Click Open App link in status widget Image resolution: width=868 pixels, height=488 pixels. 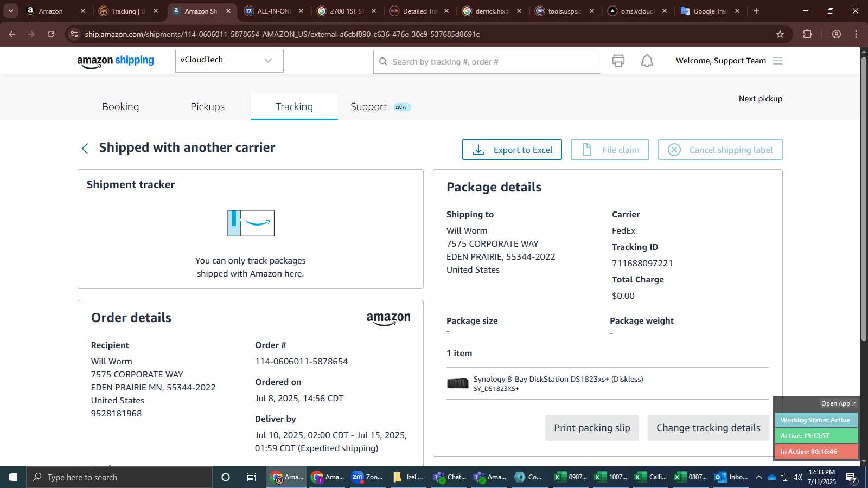pyautogui.click(x=838, y=403)
